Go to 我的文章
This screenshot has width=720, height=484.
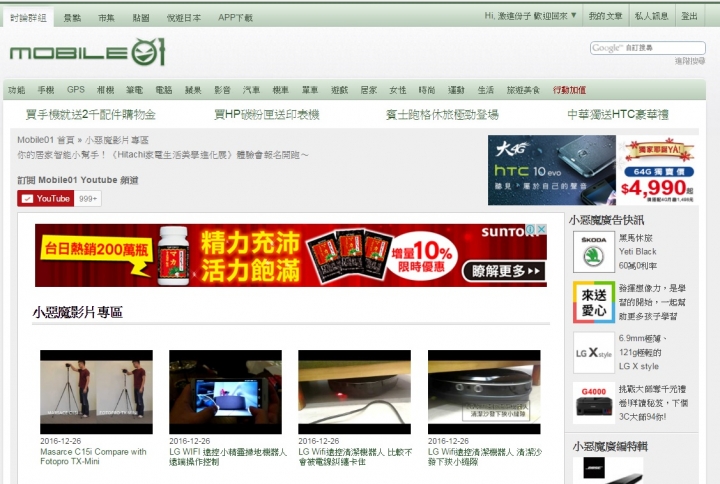[x=605, y=16]
